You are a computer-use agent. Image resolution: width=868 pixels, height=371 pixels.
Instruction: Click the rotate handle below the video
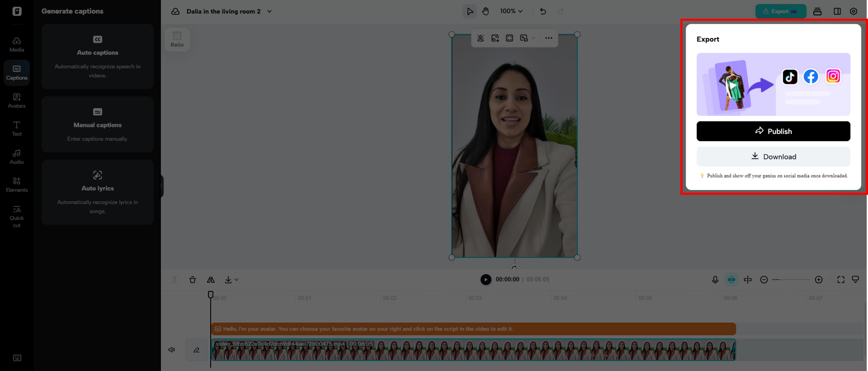point(514,268)
